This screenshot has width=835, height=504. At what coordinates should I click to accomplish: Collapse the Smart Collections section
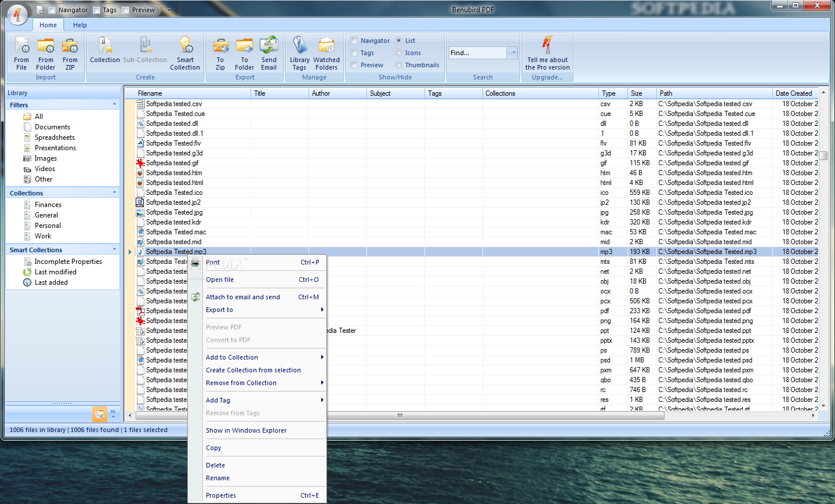114,249
